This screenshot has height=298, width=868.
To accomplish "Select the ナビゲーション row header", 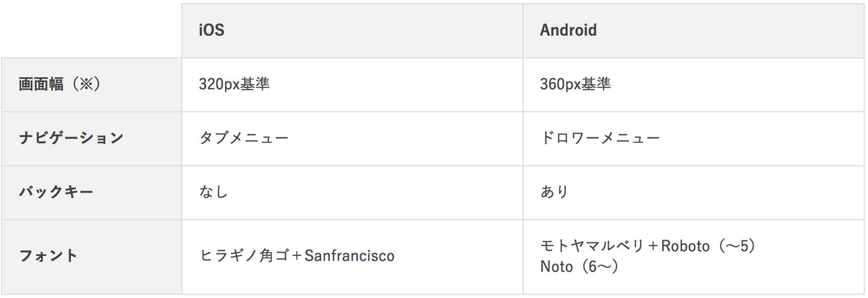I will click(71, 138).
